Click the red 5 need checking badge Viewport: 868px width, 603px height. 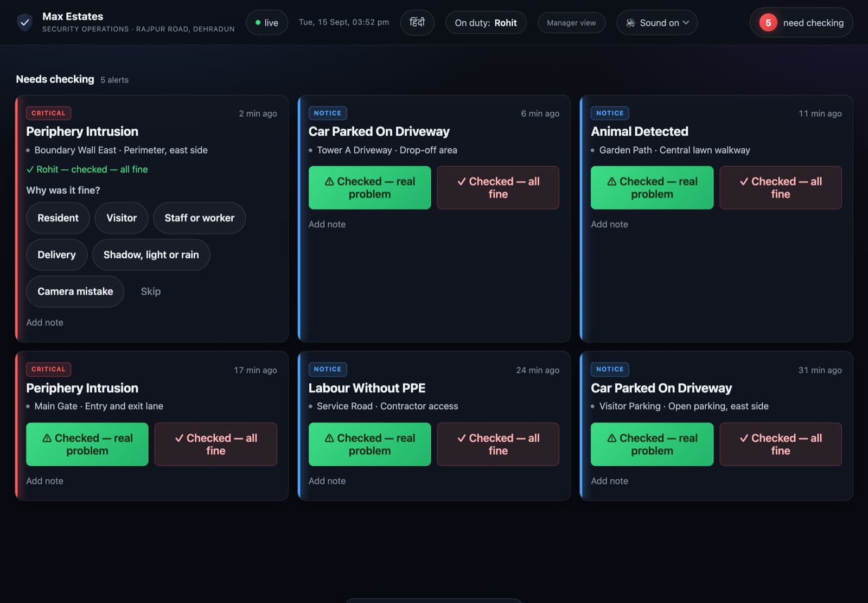click(801, 23)
